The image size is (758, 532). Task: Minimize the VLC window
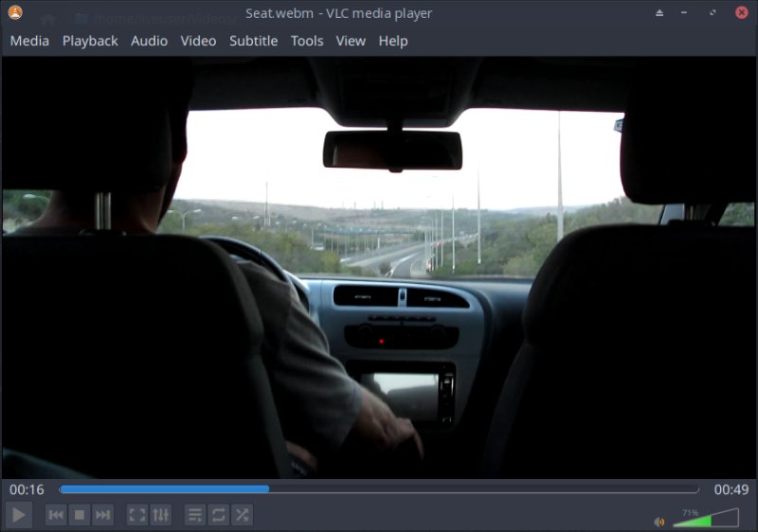pos(683,12)
